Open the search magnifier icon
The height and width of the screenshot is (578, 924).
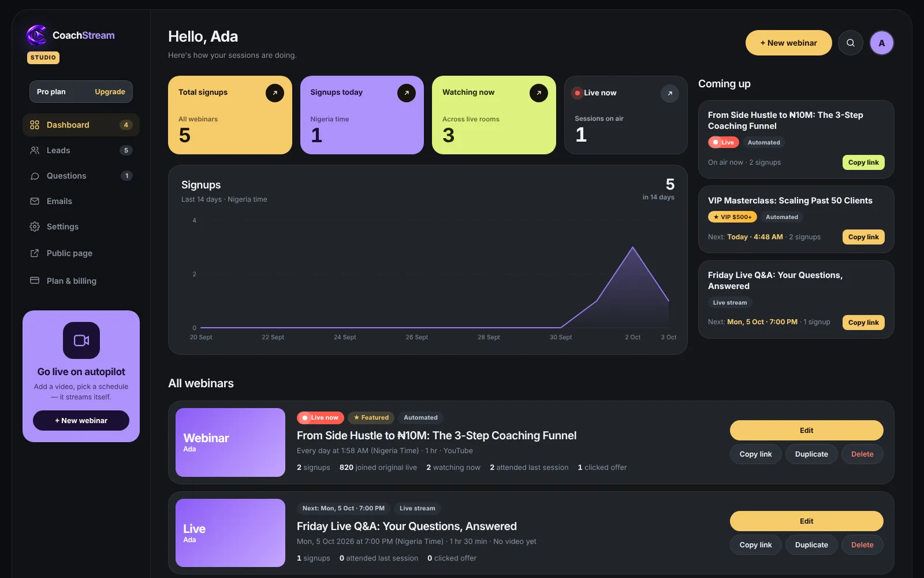pyautogui.click(x=851, y=43)
